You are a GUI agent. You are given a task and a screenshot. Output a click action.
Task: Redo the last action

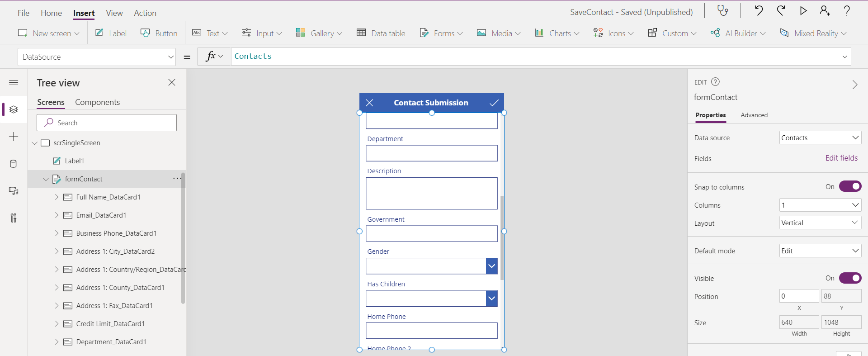click(781, 11)
